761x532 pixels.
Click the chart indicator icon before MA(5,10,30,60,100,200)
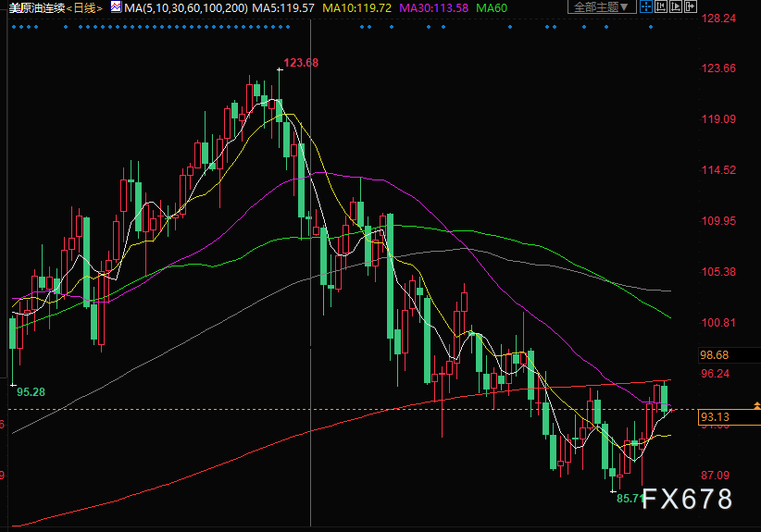pyautogui.click(x=116, y=7)
